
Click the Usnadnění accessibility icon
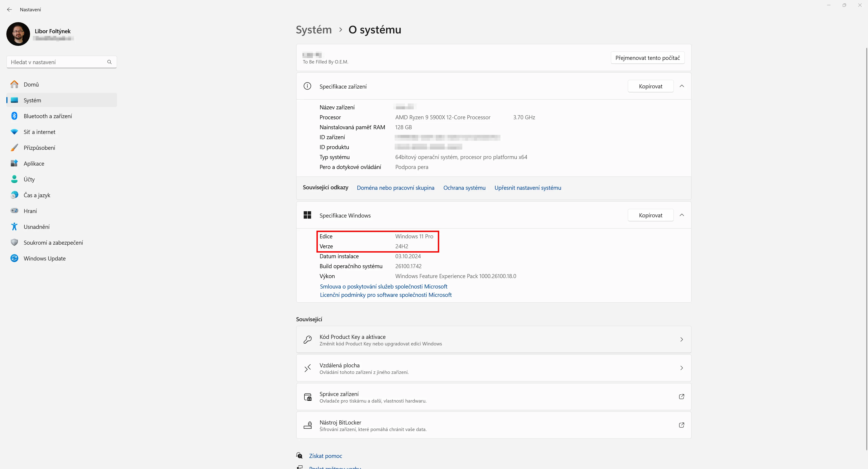(14, 227)
